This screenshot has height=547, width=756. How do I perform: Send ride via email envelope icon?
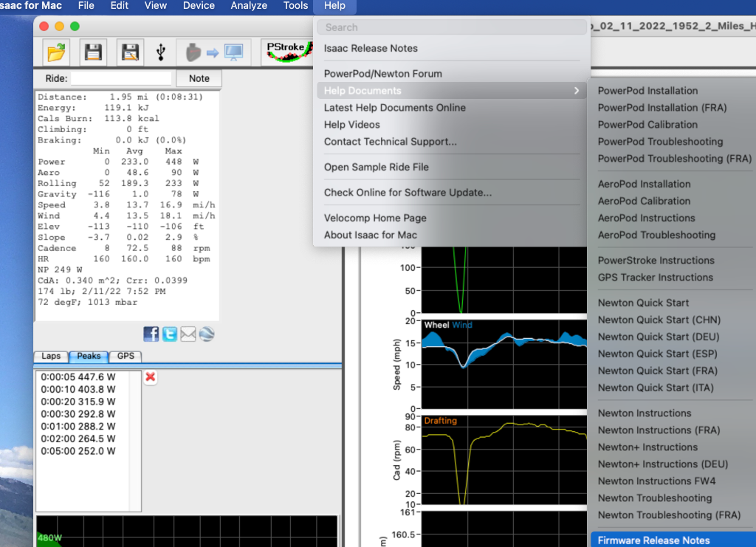188,334
